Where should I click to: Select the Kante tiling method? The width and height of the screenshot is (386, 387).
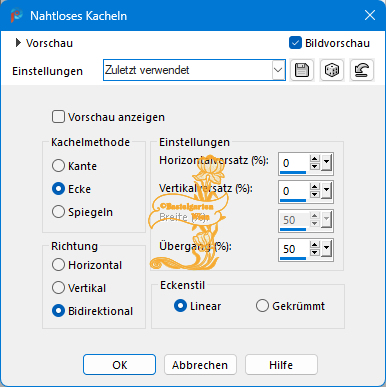click(x=58, y=166)
